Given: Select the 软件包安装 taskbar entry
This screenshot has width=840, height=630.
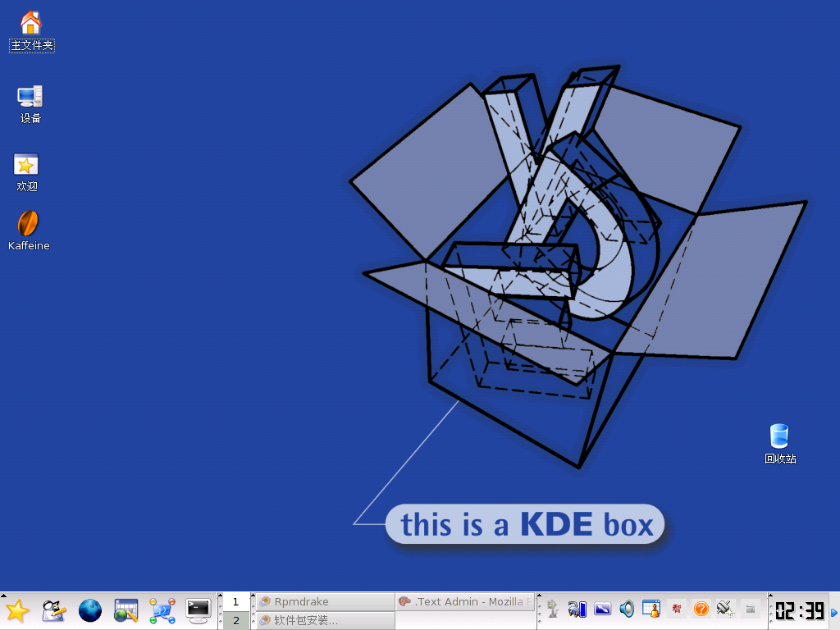Looking at the screenshot, I should click(x=324, y=621).
